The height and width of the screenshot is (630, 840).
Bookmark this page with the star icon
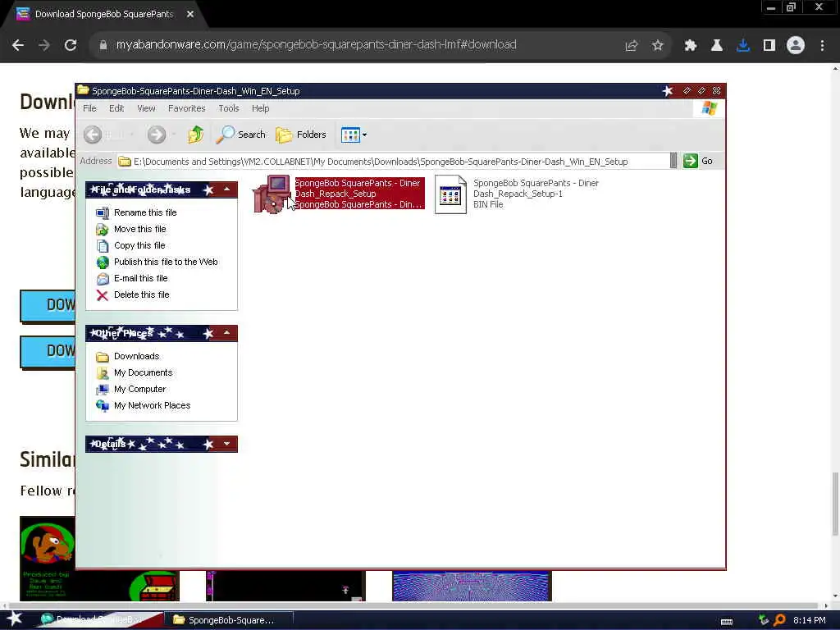[657, 46]
